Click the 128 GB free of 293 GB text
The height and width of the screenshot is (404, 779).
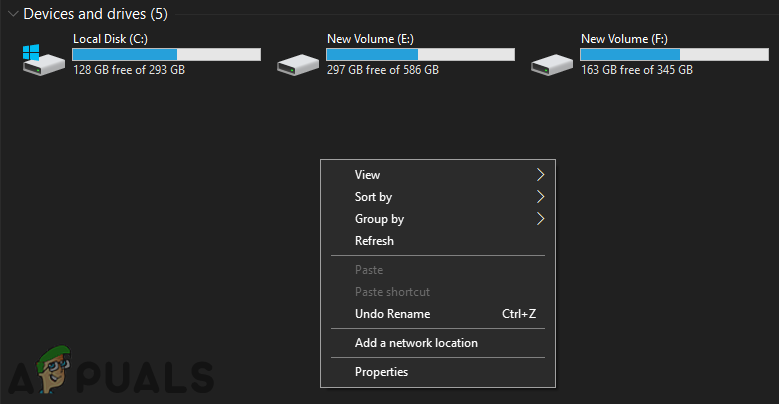[x=129, y=71]
